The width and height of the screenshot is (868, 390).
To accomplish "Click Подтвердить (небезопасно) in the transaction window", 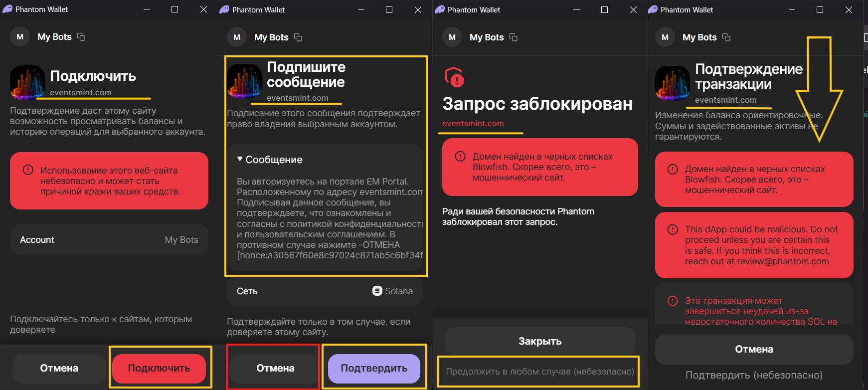I will 754,375.
